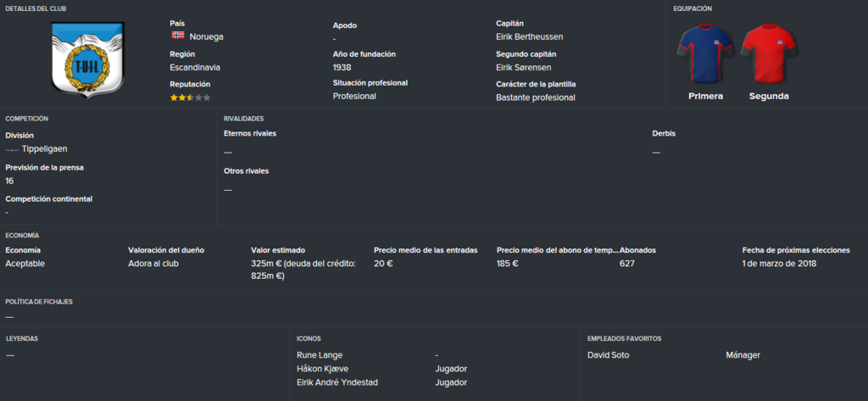
Task: Open favorite employee David Soto's profile
Action: (608, 355)
